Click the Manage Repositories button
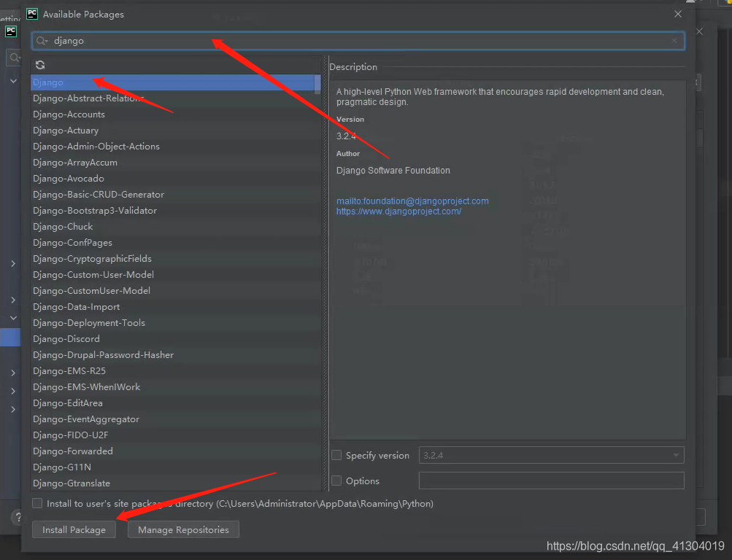732x560 pixels. click(x=183, y=529)
